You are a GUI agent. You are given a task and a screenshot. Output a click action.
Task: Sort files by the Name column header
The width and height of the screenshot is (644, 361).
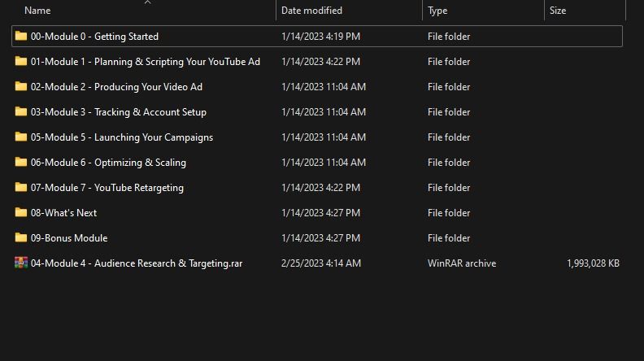(x=37, y=11)
